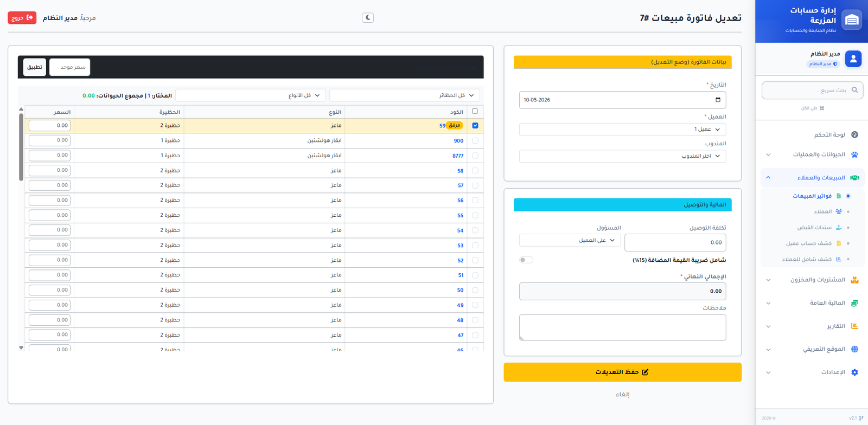
Task: Expand the purchases and inventory chevron
Action: (x=768, y=280)
